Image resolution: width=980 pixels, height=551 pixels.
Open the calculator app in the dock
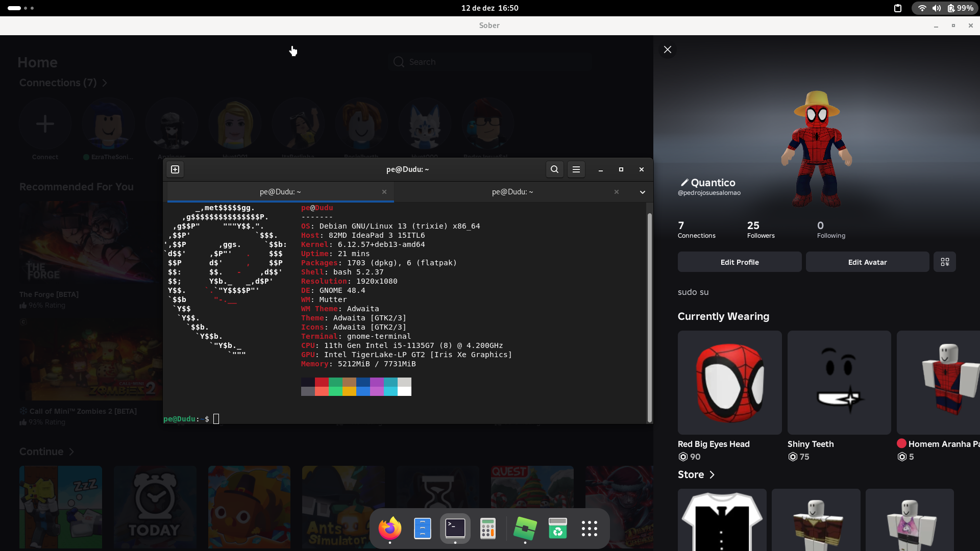tap(488, 529)
